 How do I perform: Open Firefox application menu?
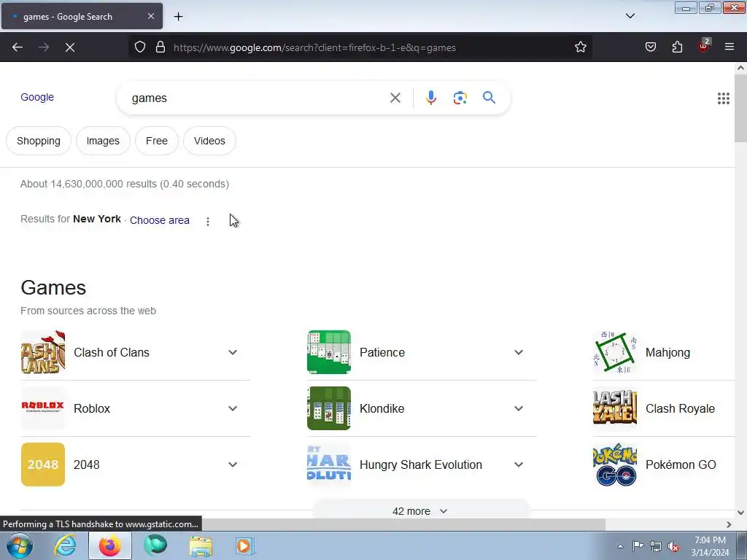(729, 47)
